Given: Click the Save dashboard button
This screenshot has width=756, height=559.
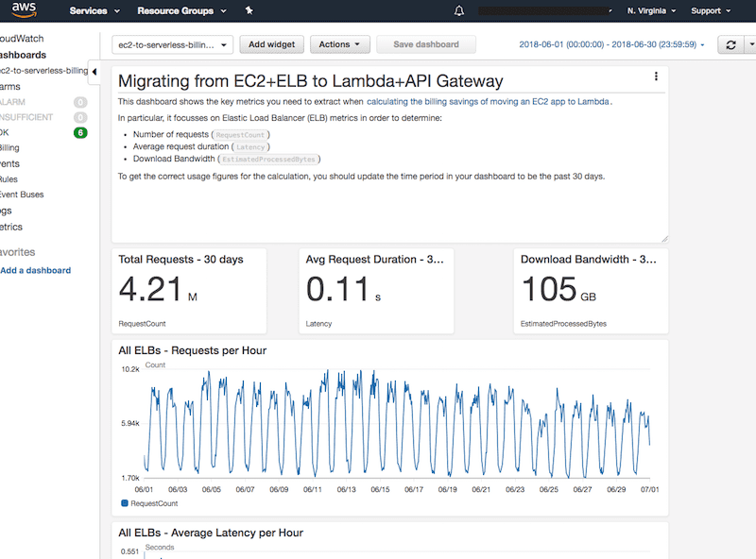Looking at the screenshot, I should point(425,44).
